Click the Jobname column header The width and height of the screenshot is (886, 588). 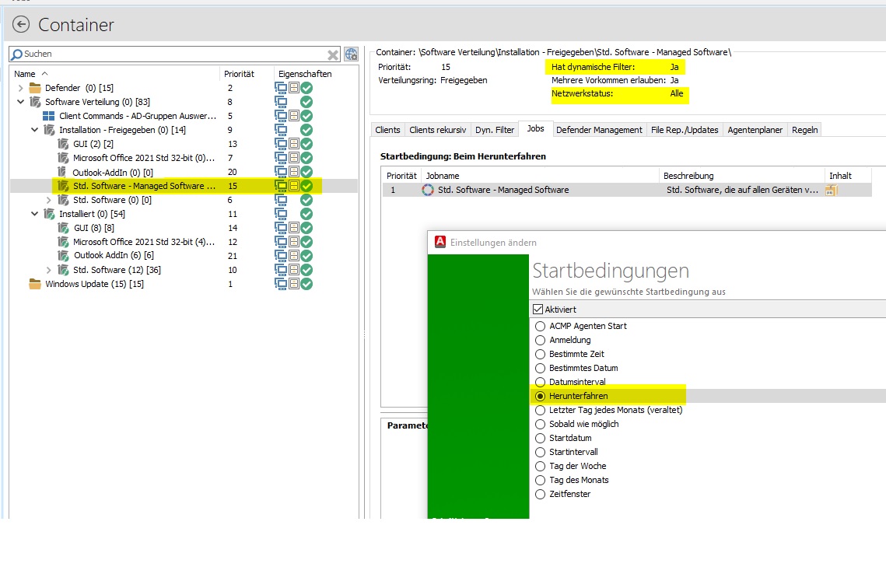click(x=540, y=176)
